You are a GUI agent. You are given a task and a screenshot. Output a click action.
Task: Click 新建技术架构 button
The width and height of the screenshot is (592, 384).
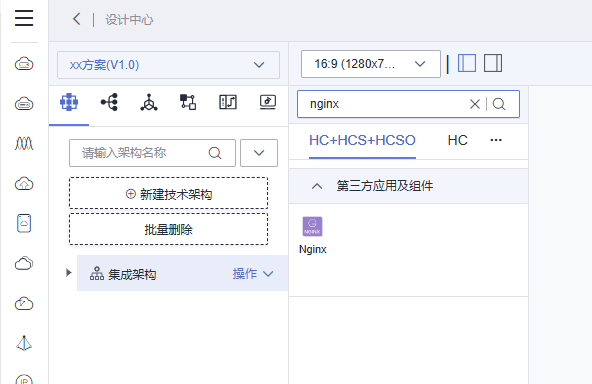[168, 193]
